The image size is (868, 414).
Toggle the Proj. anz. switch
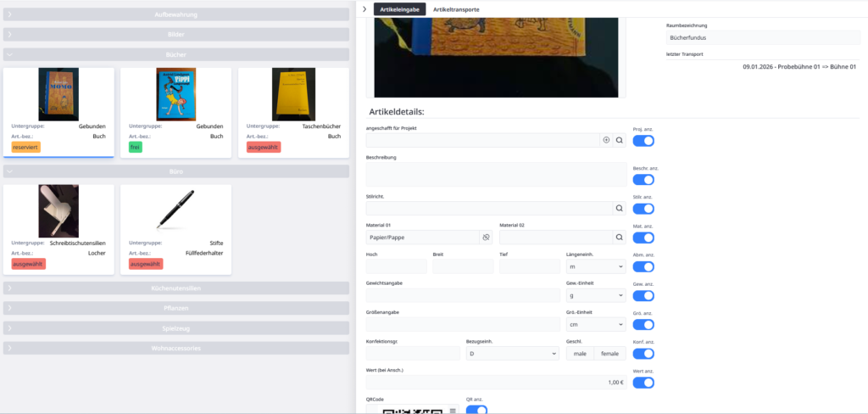[x=643, y=141]
